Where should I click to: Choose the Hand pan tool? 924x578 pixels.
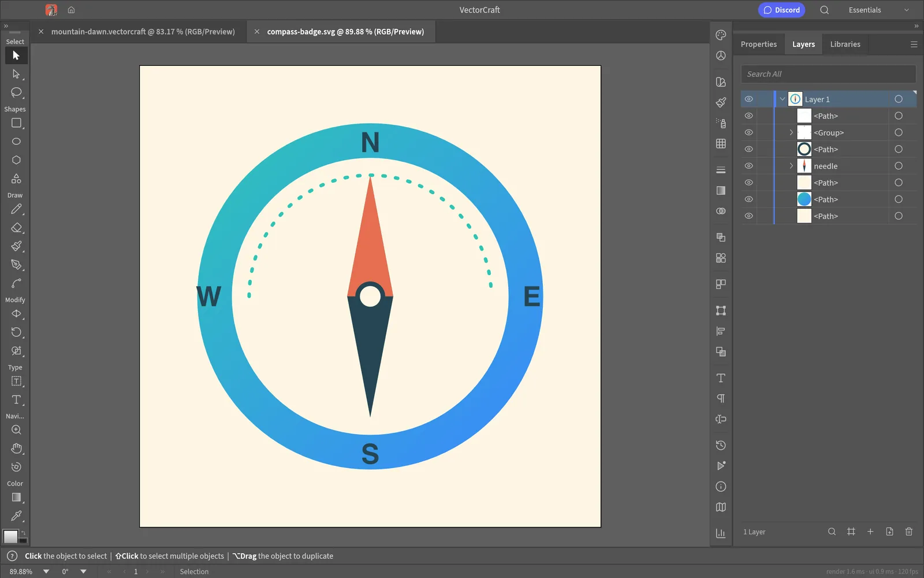pyautogui.click(x=16, y=449)
